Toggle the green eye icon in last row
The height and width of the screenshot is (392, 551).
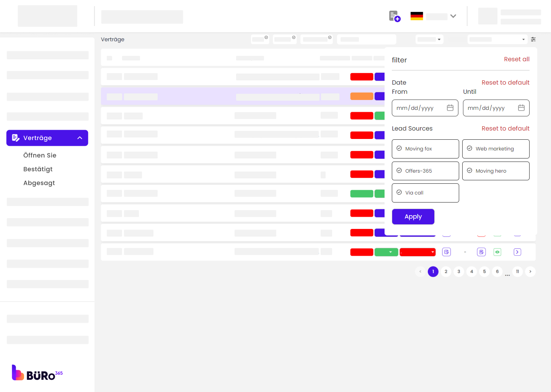pos(497,252)
